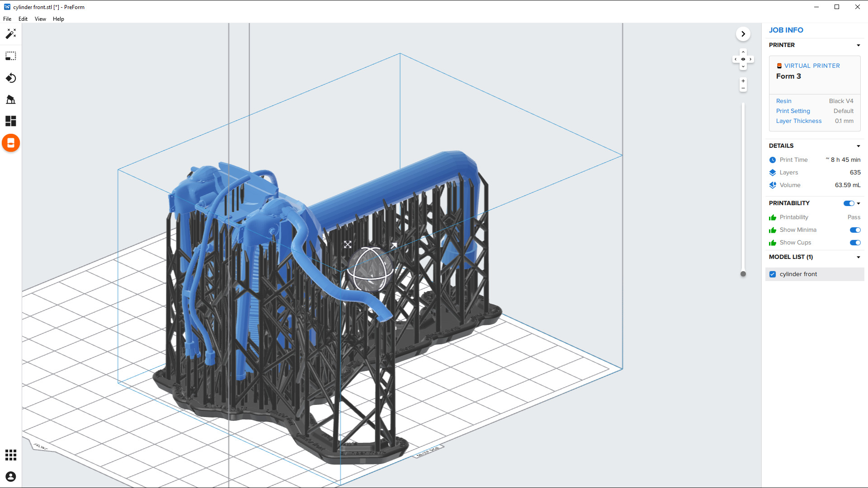The height and width of the screenshot is (488, 868).
Task: Disable the Show Cups toggle
Action: point(855,243)
